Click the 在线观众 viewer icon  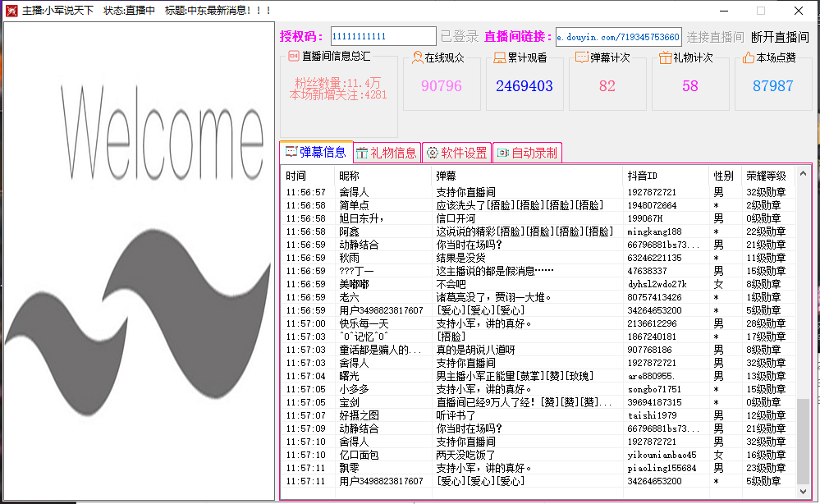pos(417,58)
